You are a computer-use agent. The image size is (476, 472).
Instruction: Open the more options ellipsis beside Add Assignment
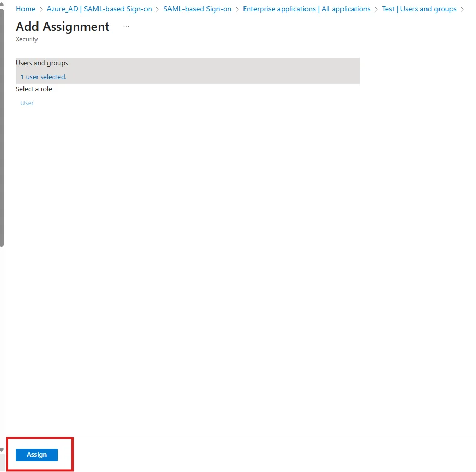click(126, 26)
